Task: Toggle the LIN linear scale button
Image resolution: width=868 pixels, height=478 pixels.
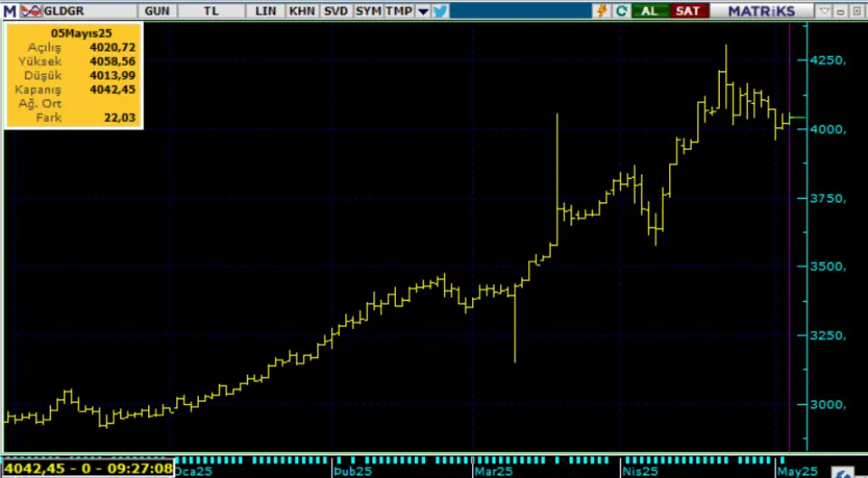Action: point(266,11)
